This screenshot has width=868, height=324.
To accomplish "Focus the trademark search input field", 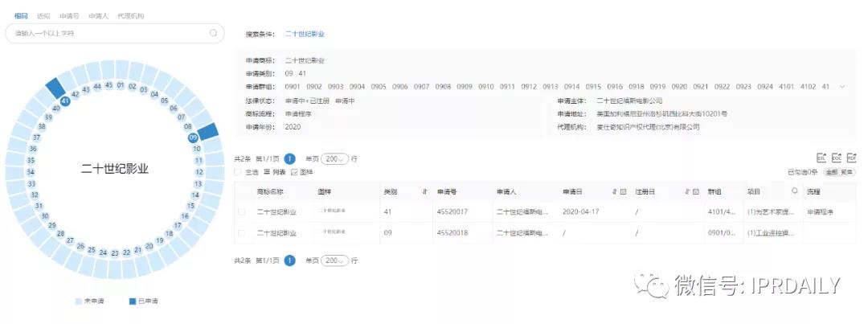I will (115, 33).
